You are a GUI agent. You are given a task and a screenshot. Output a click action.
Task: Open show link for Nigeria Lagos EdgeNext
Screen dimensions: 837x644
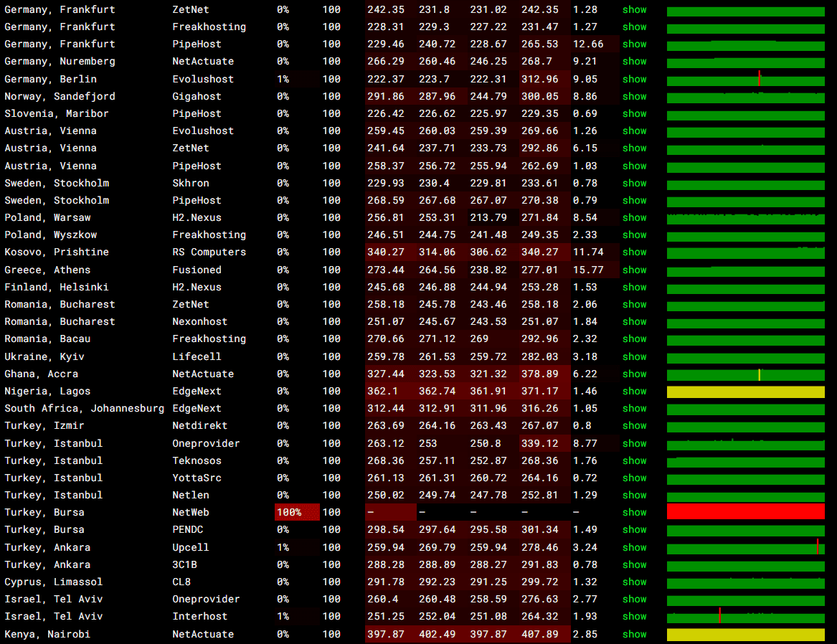point(634,391)
